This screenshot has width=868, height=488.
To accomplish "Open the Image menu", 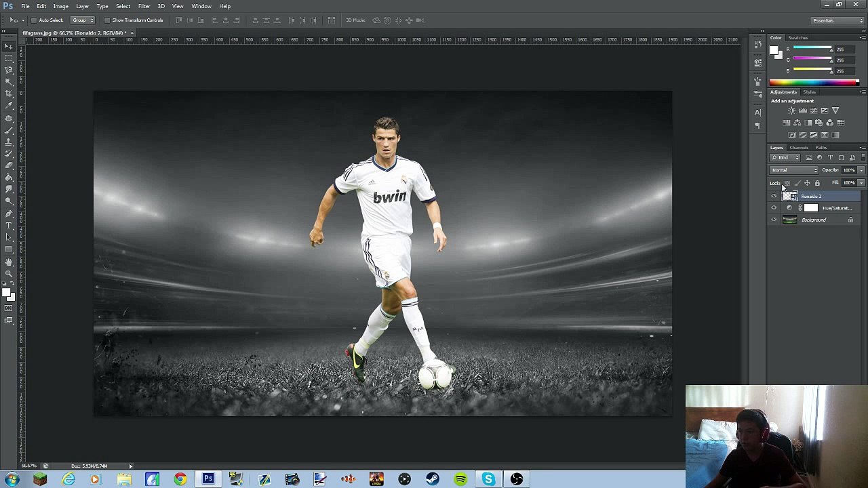I will (x=61, y=6).
